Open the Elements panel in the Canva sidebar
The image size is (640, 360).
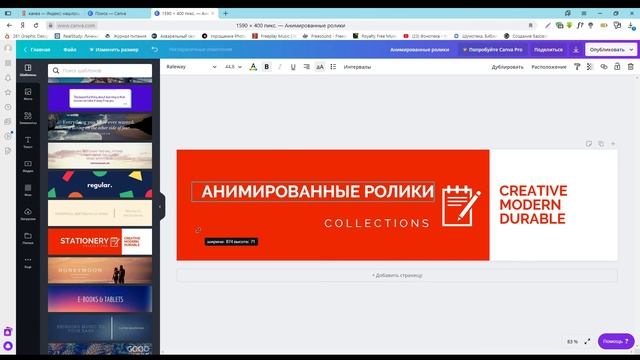(28, 118)
